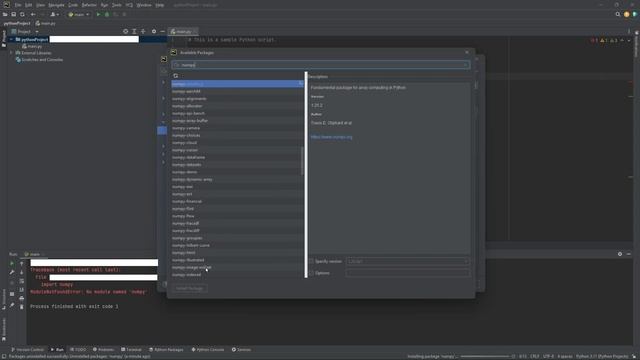Open Project panel gear options
This screenshot has width=640, height=360.
tap(154, 31)
